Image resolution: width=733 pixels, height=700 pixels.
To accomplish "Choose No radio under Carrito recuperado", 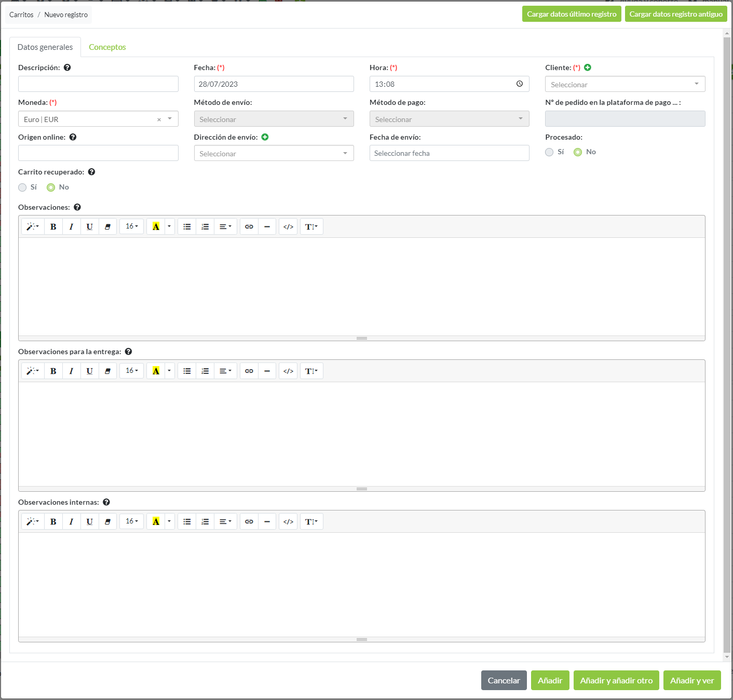I will 51,187.
